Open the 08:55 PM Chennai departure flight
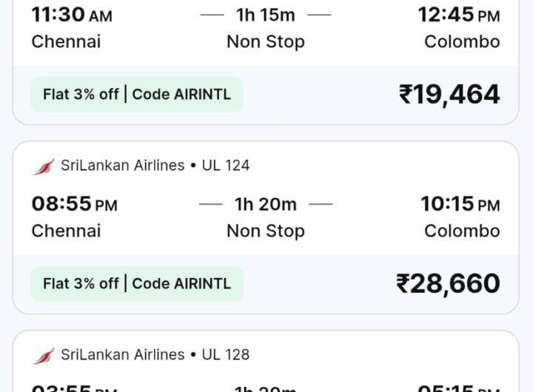 coord(74,203)
